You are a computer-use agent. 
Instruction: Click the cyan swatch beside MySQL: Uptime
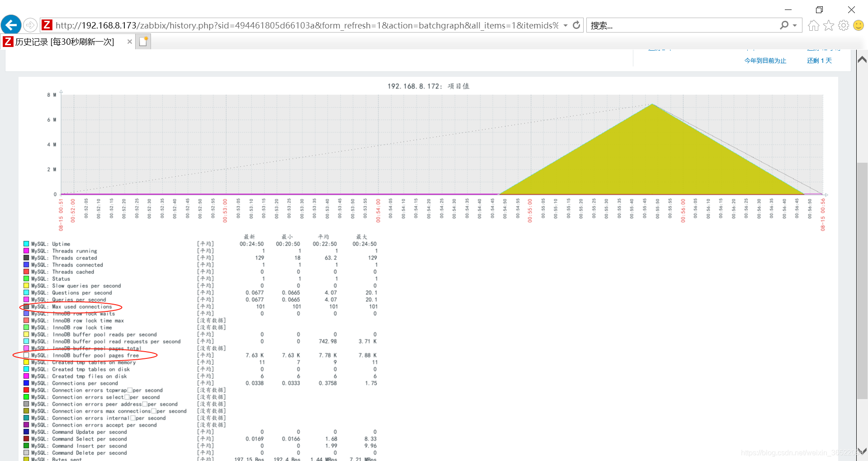26,244
